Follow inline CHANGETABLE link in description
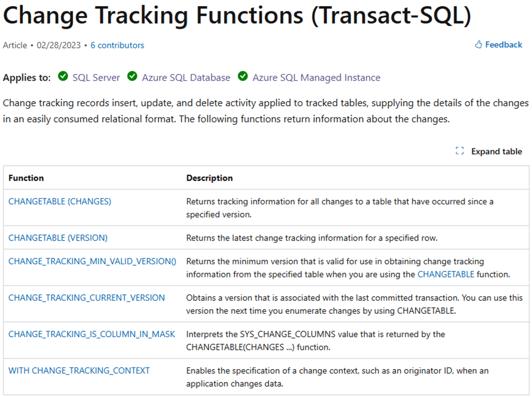Viewport: 532px width, 397px height. [446, 274]
